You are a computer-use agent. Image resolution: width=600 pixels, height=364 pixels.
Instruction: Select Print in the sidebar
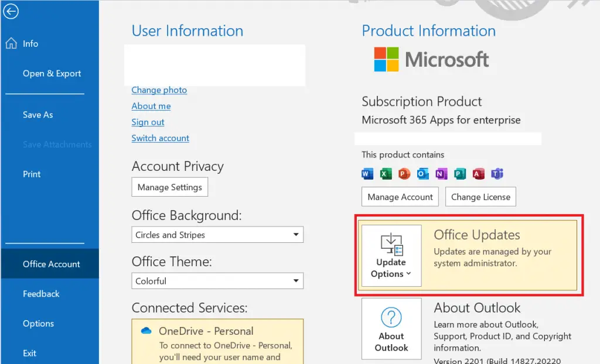(x=32, y=174)
